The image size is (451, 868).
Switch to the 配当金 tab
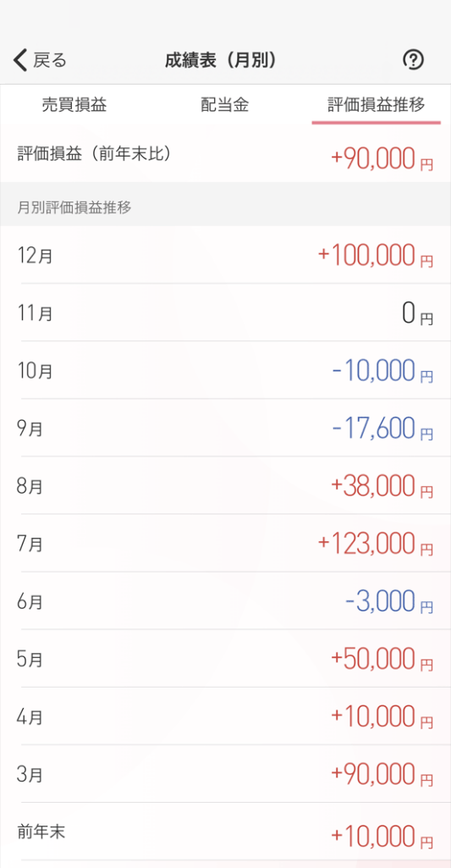(225, 105)
